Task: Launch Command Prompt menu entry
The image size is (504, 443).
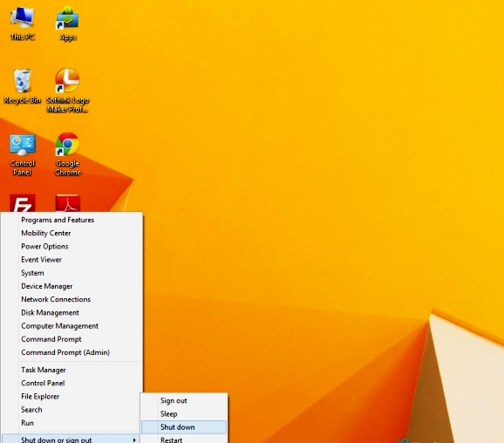Action: pos(72,339)
